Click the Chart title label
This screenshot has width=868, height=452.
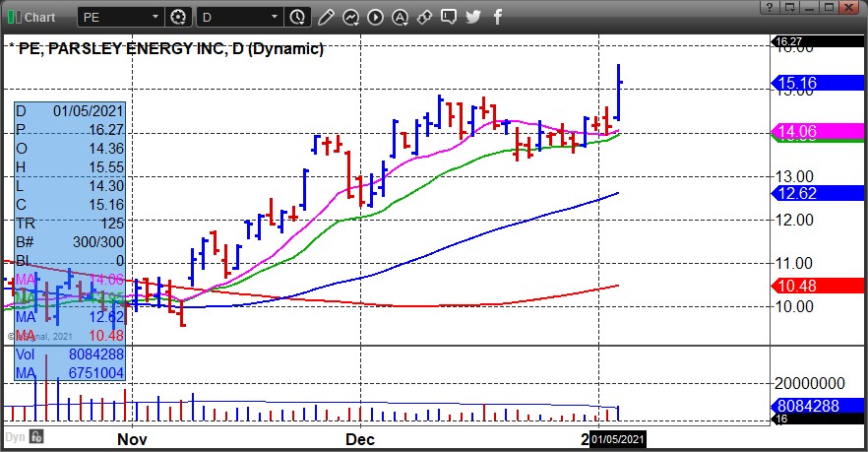(39, 17)
